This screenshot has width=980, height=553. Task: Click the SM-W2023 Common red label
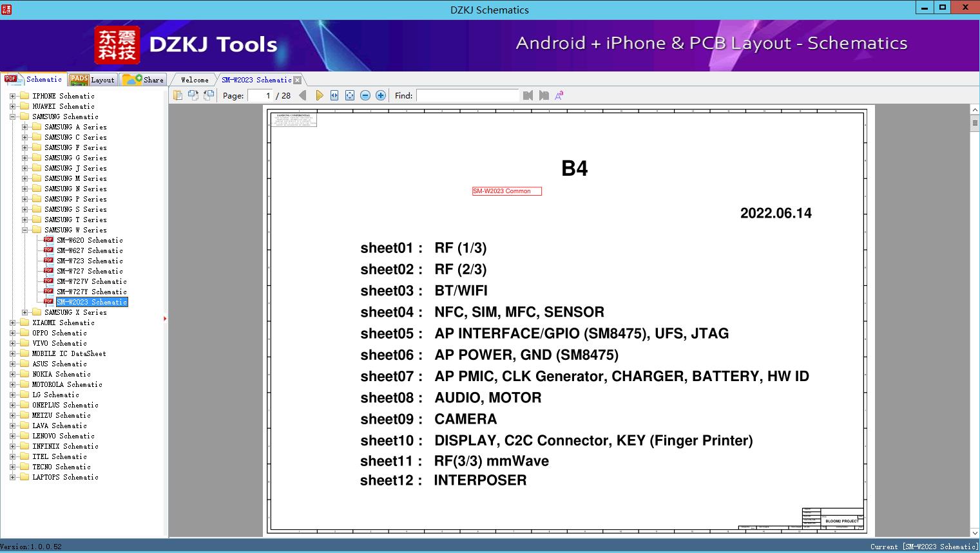click(x=506, y=191)
